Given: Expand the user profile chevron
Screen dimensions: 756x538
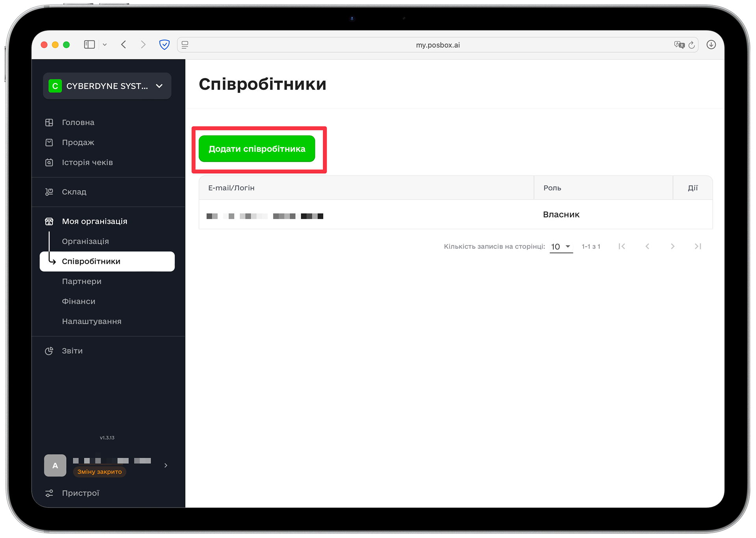Looking at the screenshot, I should point(166,466).
